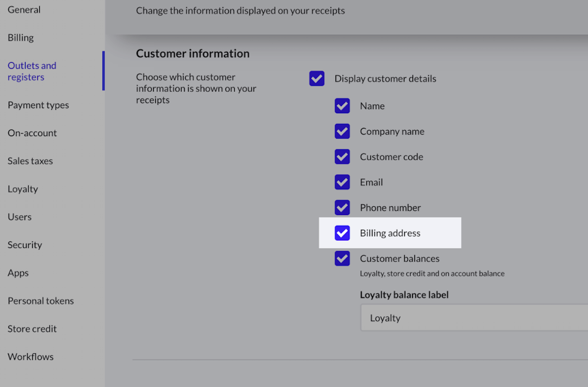
Task: Open On-account settings
Action: point(32,133)
